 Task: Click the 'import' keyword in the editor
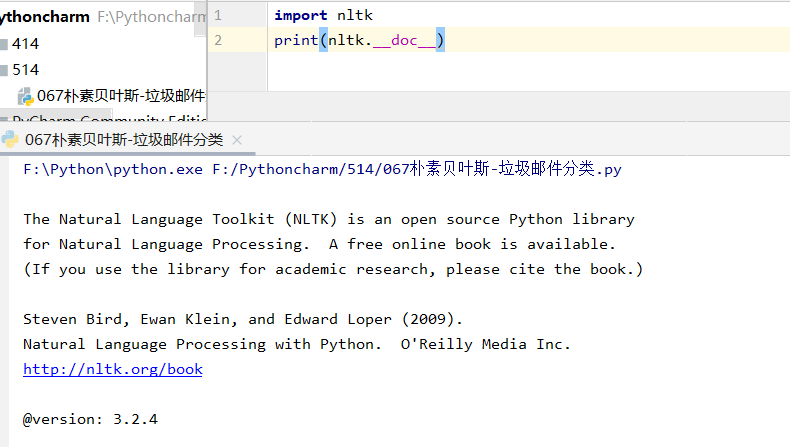point(301,15)
